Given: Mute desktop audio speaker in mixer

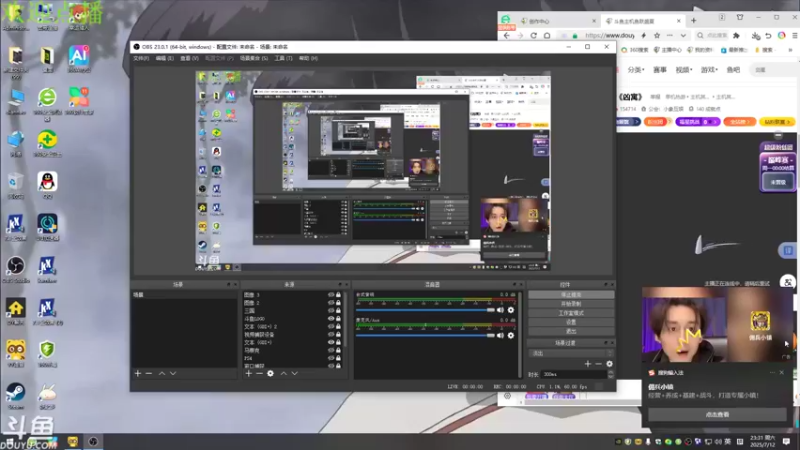Looking at the screenshot, I should click(500, 310).
